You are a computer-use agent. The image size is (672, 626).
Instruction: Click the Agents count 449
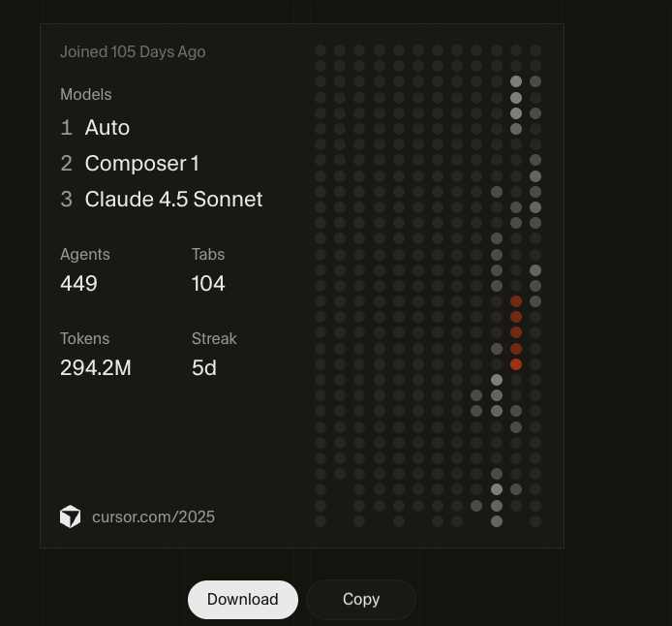tap(78, 283)
